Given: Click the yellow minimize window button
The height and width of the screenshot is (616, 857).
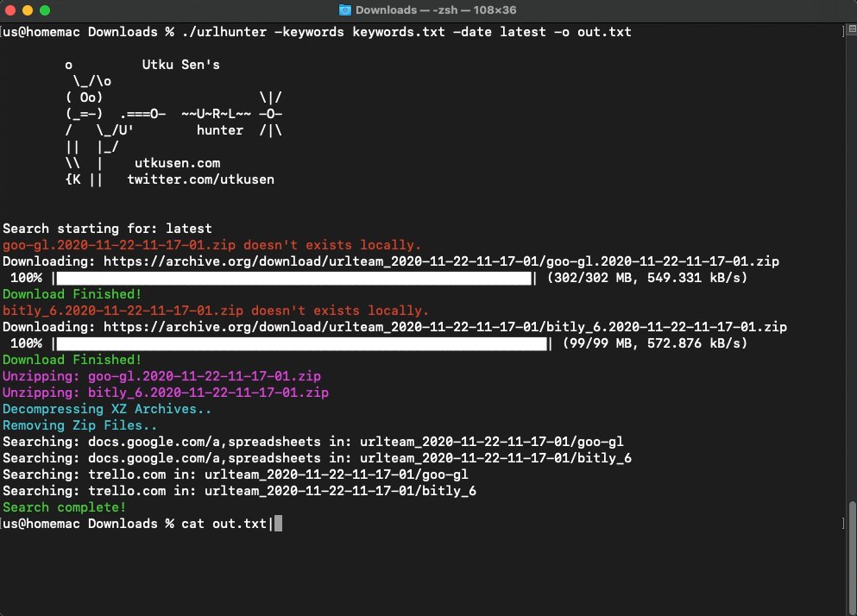Looking at the screenshot, I should [28, 10].
